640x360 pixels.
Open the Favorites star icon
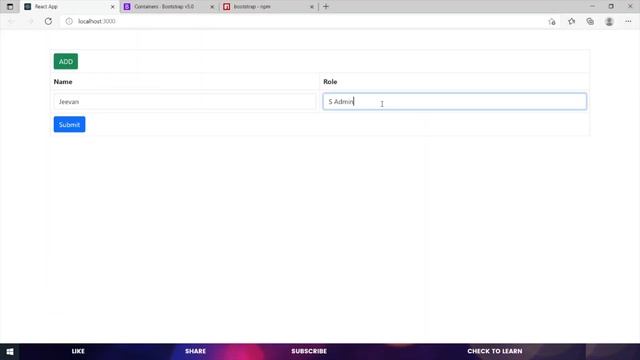571,22
